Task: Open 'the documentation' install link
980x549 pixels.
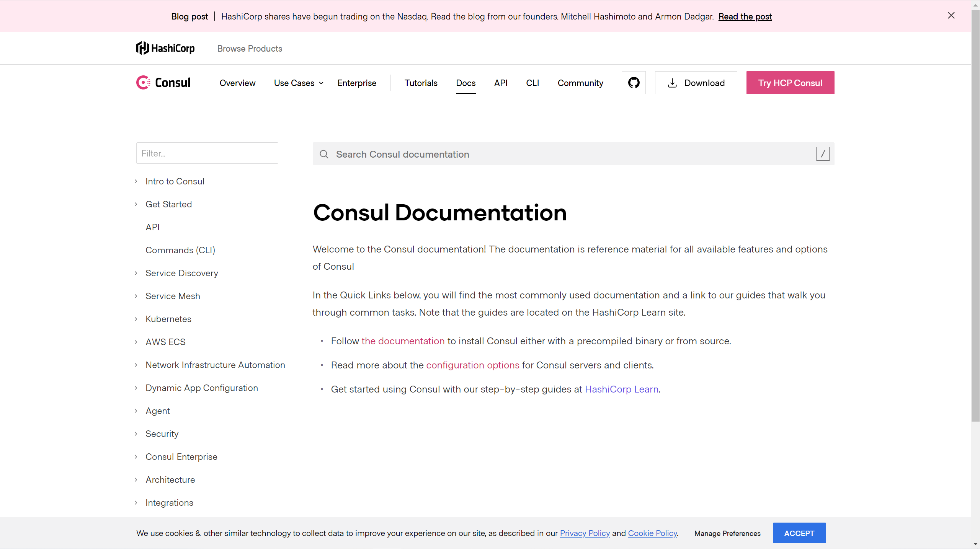Action: (x=403, y=341)
